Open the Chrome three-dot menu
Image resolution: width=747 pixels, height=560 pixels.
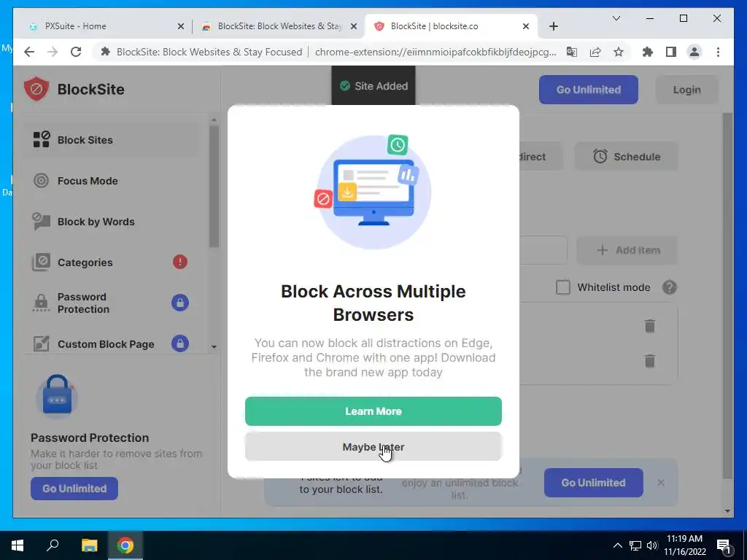click(718, 52)
